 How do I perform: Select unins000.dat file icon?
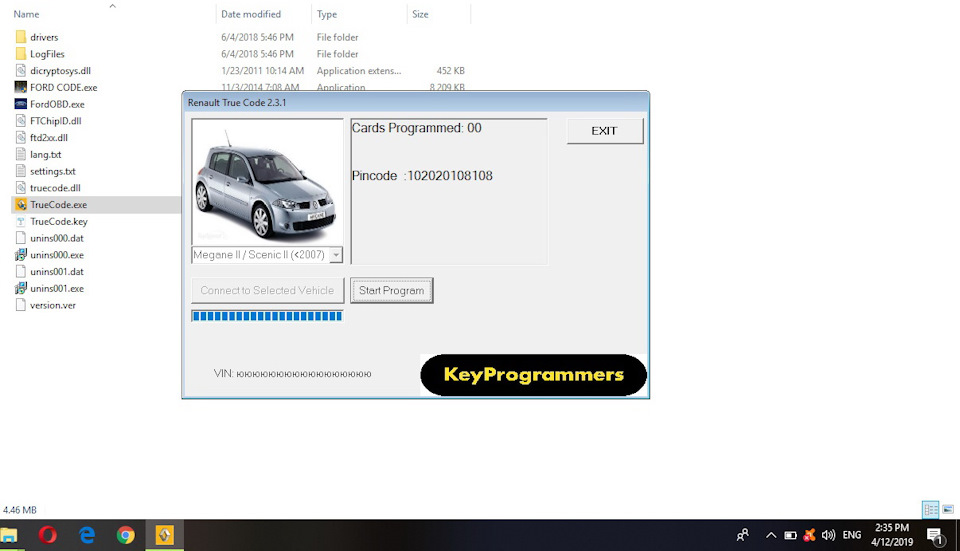point(21,238)
